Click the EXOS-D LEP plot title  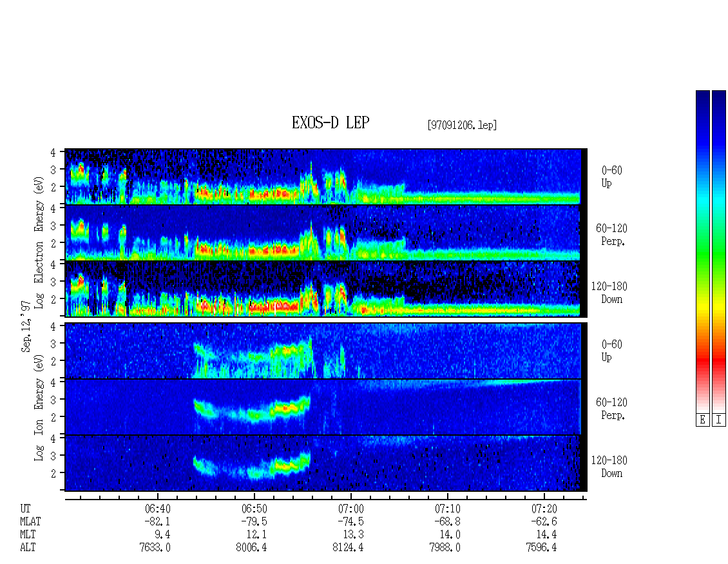[330, 123]
